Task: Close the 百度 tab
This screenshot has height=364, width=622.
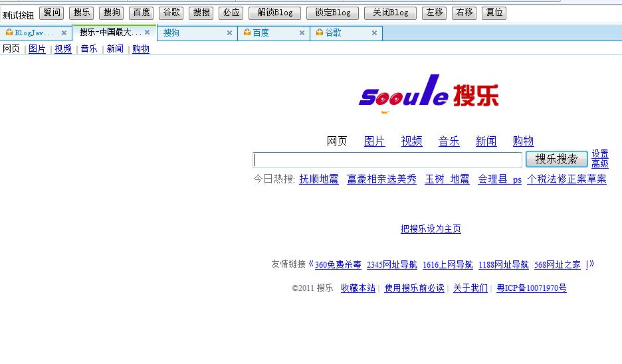Action: 302,33
